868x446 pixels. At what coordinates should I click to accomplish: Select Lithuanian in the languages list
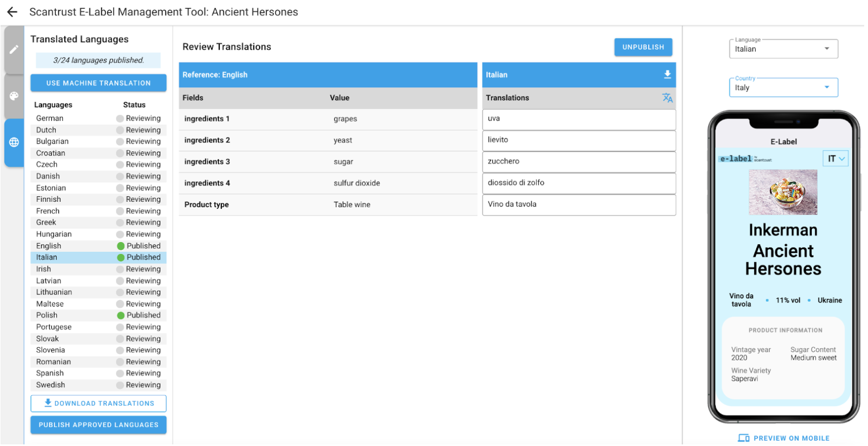(x=99, y=293)
